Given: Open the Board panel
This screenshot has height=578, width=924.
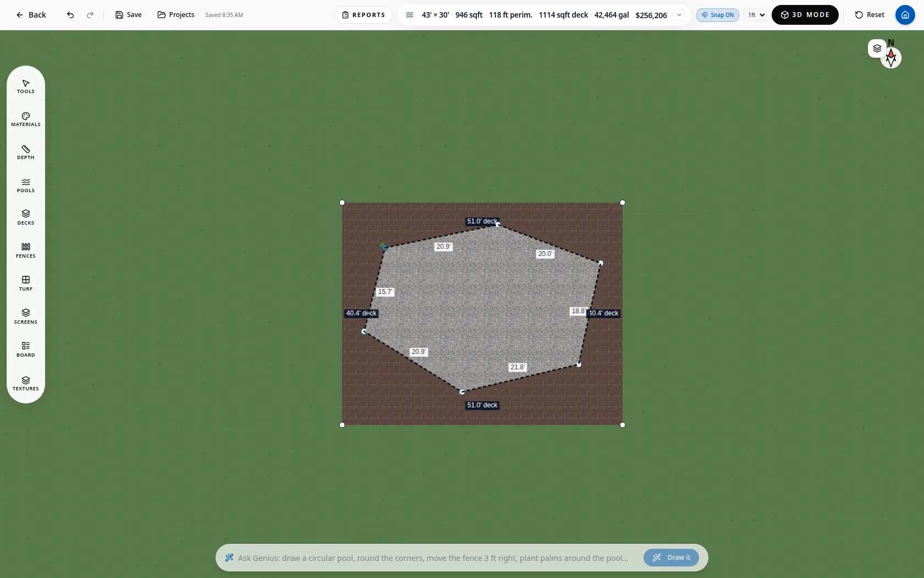Looking at the screenshot, I should (26, 350).
